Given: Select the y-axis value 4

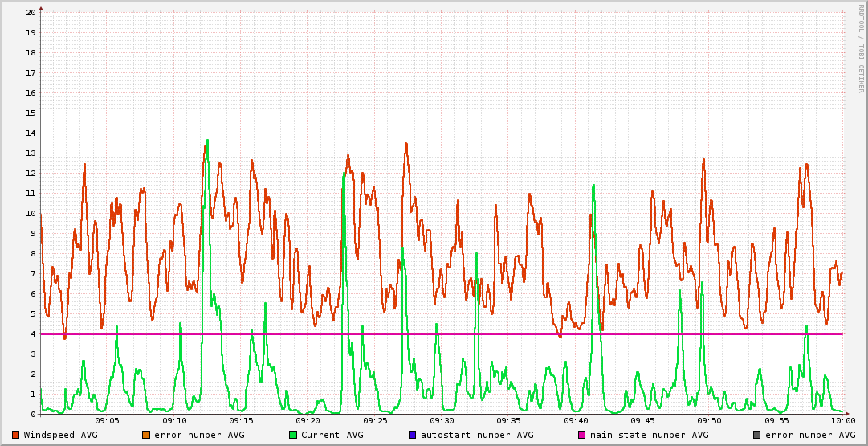Looking at the screenshot, I should point(33,334).
